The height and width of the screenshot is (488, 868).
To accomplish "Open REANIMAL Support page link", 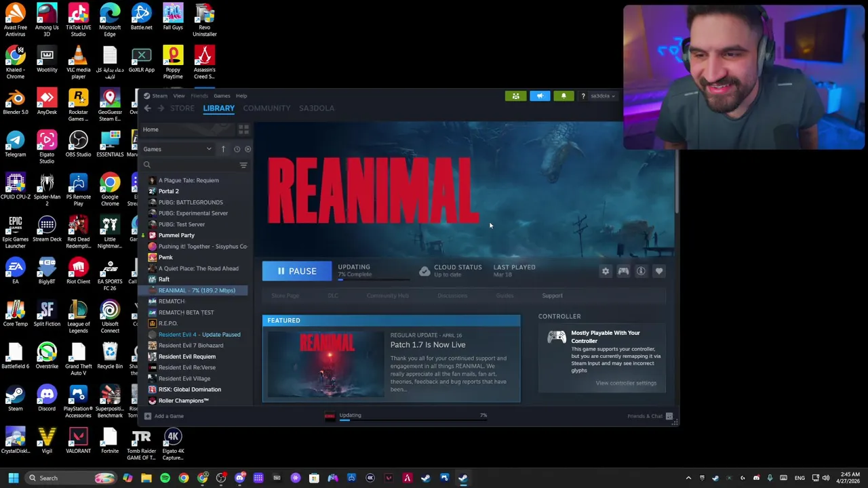I will [552, 296].
